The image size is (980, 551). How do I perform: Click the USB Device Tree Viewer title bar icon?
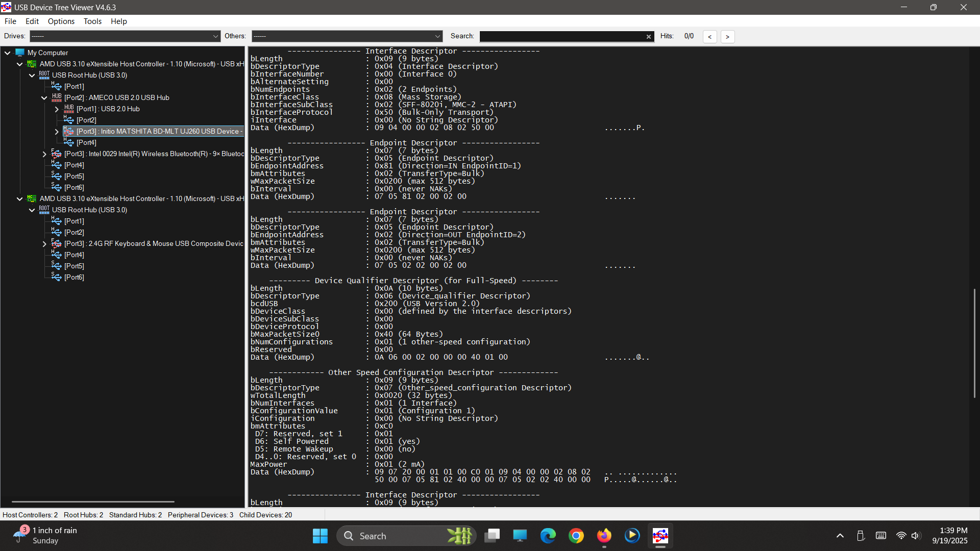tap(6, 7)
